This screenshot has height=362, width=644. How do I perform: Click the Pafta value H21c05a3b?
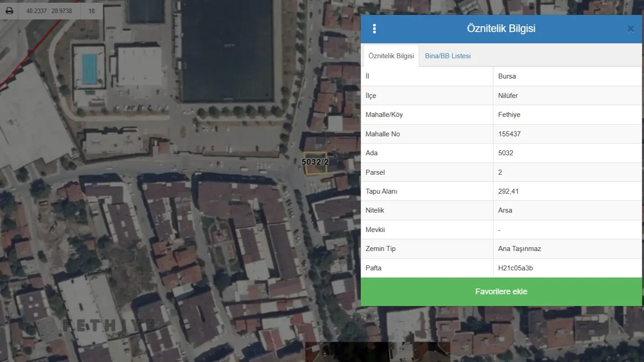coord(515,268)
